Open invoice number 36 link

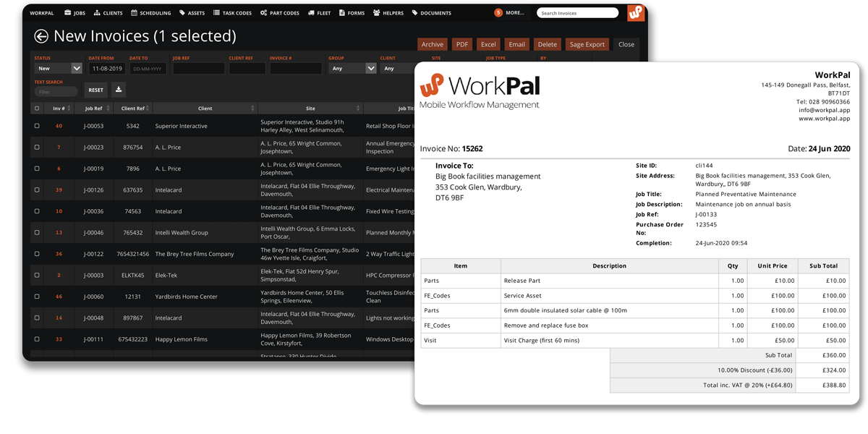click(59, 254)
